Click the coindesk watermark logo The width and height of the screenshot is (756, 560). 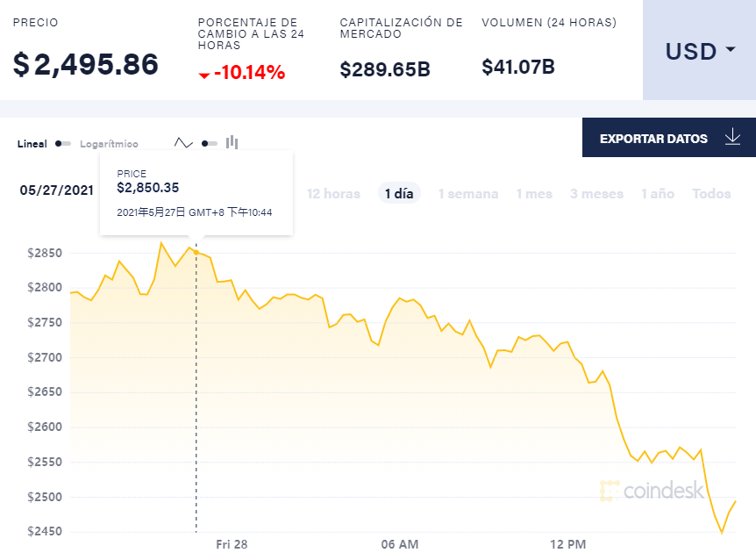(653, 491)
